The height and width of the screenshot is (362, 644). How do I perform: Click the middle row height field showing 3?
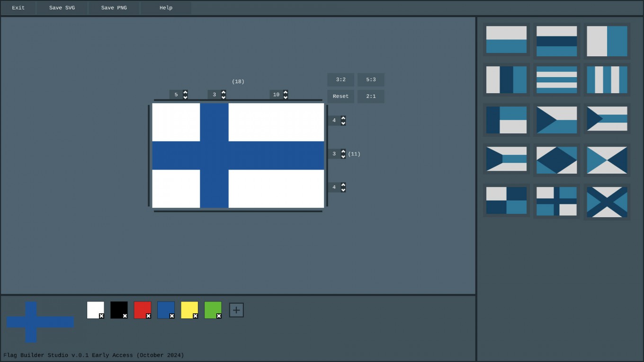point(334,154)
